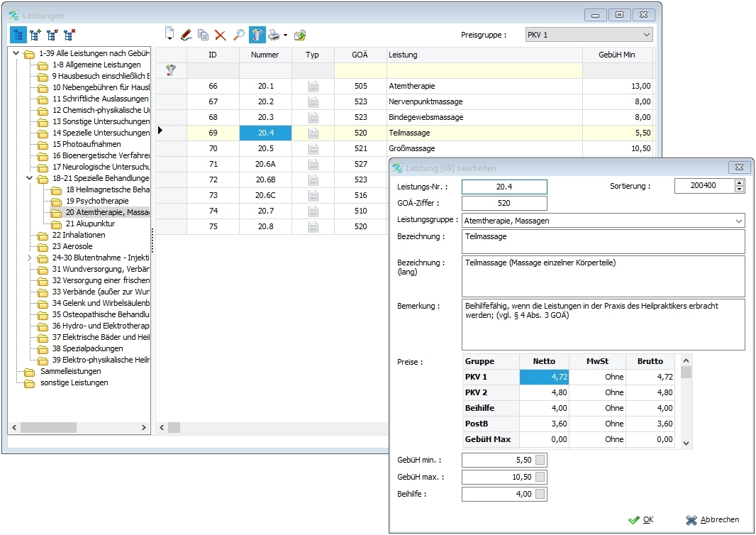Image resolution: width=756 pixels, height=535 pixels.
Task: Click the add tree node icon with green plus
Action: click(x=35, y=34)
